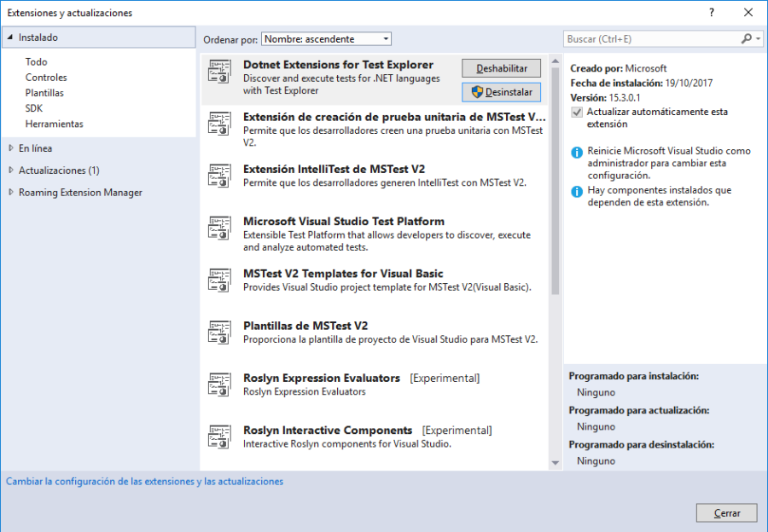Expand the 'Actualizaciones (1)' category
The width and height of the screenshot is (768, 532).
[11, 171]
